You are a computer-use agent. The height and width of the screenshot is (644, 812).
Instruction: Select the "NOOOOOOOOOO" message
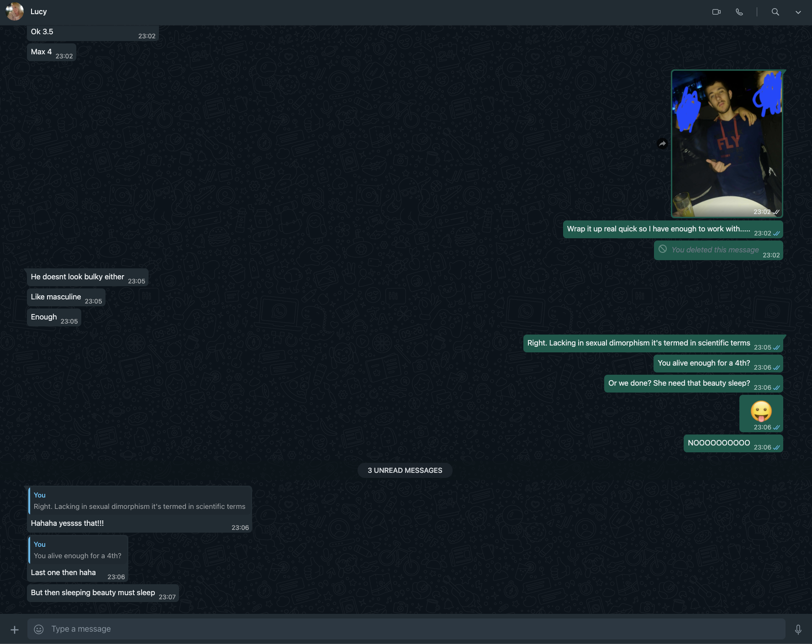pyautogui.click(x=733, y=443)
